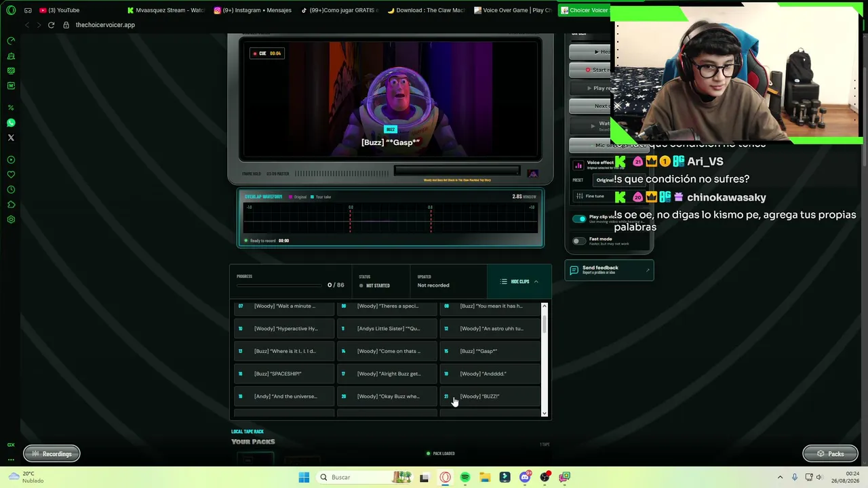Select clip 15 Buzz Gasp
The height and width of the screenshot is (488, 868).
[490, 351]
